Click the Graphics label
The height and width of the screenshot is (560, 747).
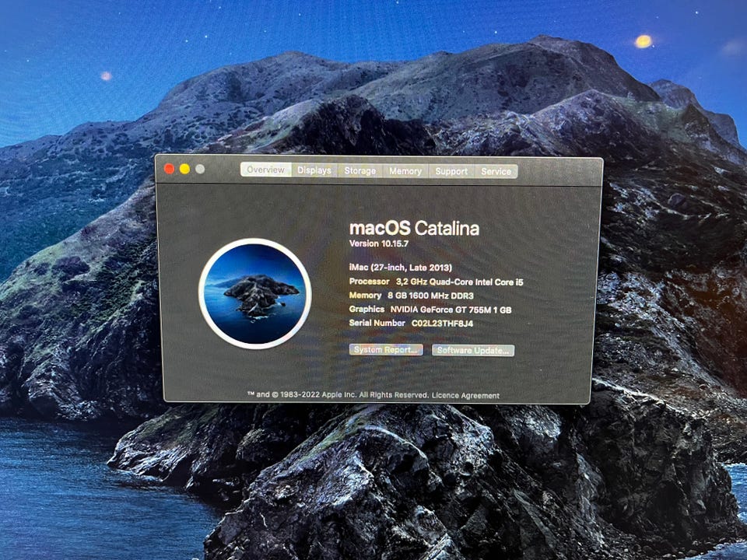click(x=366, y=309)
